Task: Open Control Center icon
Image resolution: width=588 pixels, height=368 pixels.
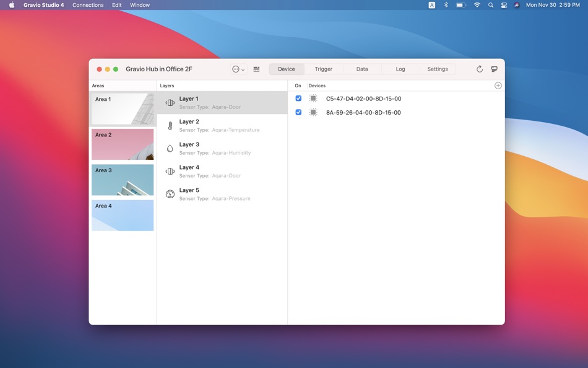Action: pos(504,5)
